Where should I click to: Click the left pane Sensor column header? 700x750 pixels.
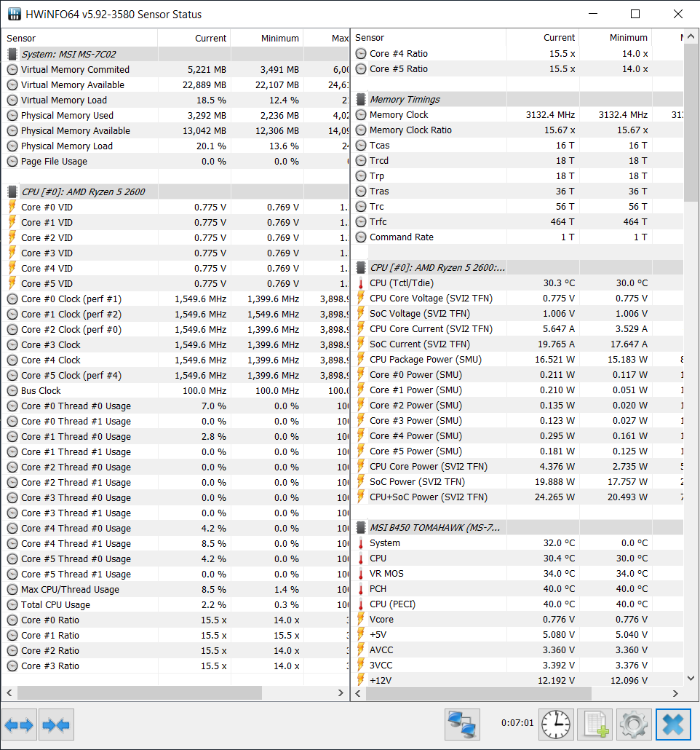(x=79, y=39)
